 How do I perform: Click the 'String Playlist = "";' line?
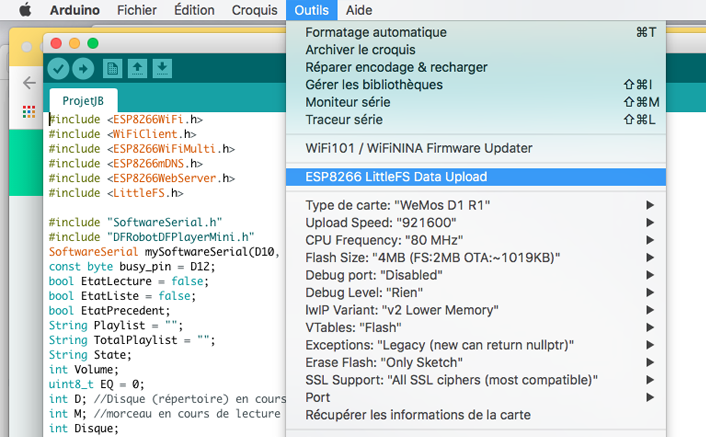pyautogui.click(x=116, y=325)
